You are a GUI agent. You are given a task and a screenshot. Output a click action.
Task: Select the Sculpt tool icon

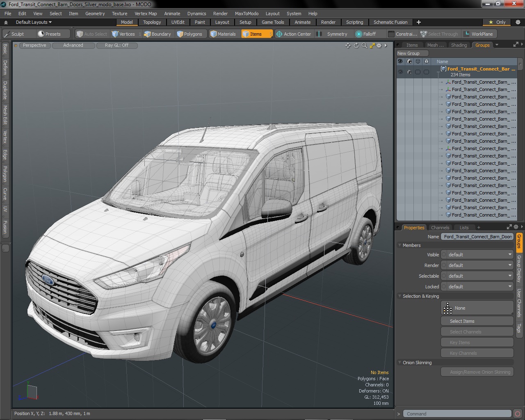7,34
